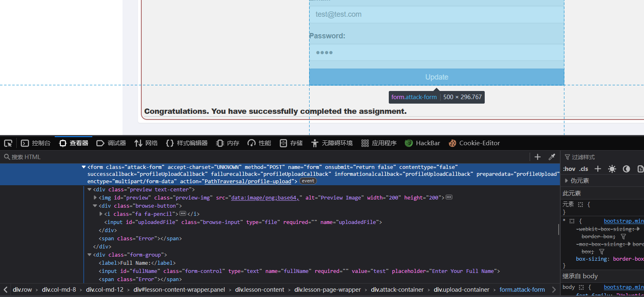Click the Update button on the form
The height and width of the screenshot is (297, 644).
(437, 77)
